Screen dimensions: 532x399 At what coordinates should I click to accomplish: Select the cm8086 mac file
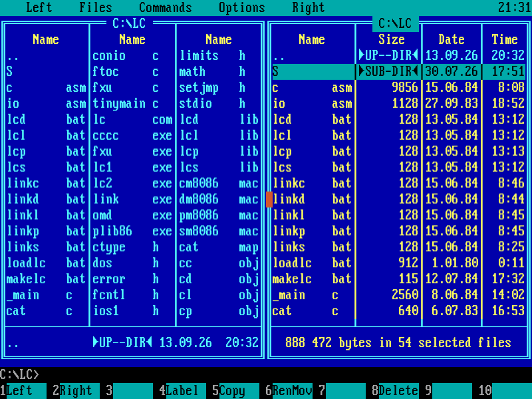click(219, 184)
